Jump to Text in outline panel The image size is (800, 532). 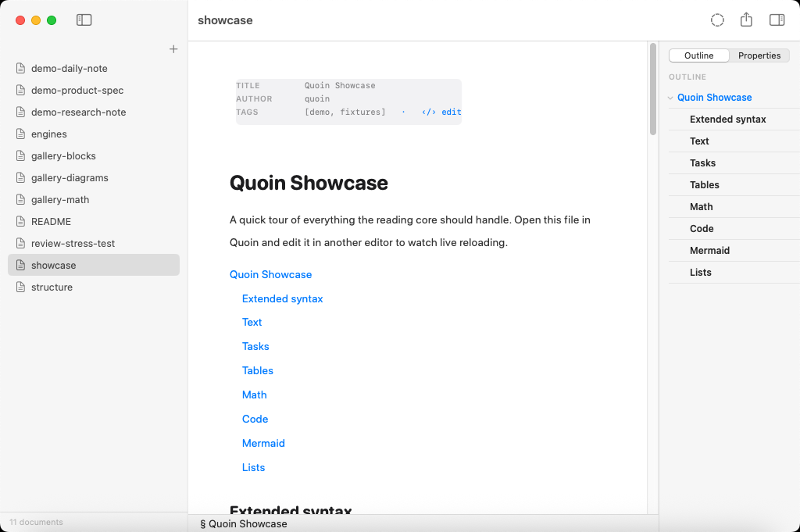coord(699,141)
